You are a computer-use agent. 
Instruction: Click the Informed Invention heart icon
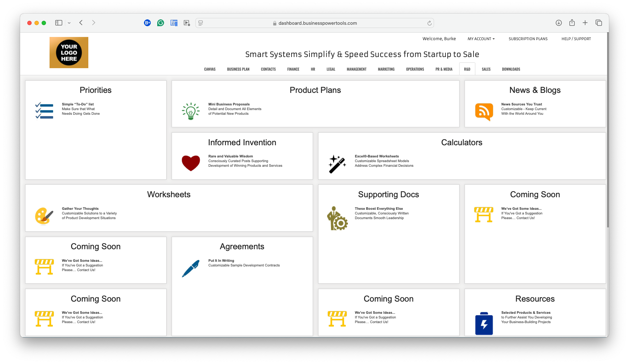(x=191, y=163)
